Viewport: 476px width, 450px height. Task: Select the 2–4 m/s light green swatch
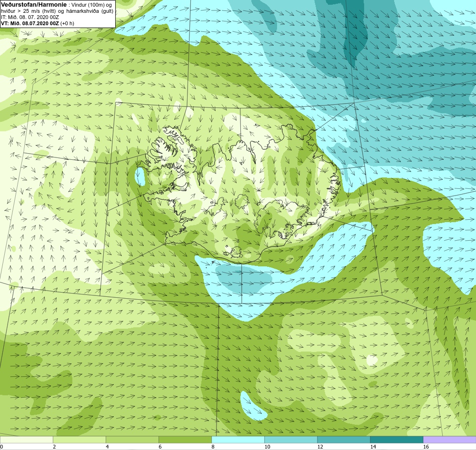point(79,440)
